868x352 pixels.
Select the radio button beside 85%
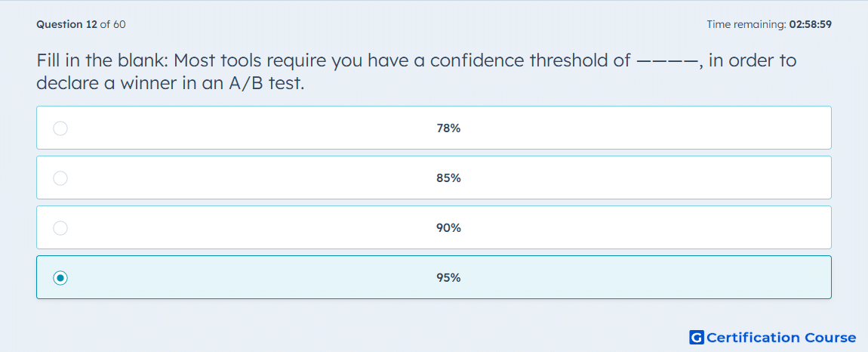click(60, 178)
